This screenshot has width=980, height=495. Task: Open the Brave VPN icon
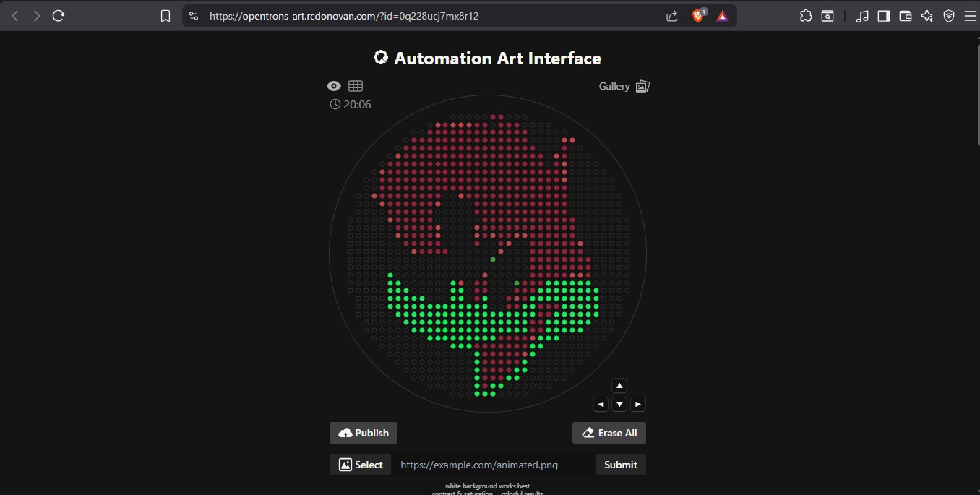click(949, 16)
